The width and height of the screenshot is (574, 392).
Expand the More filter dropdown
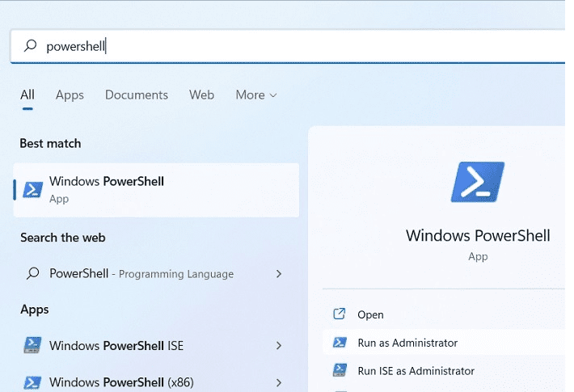click(256, 95)
